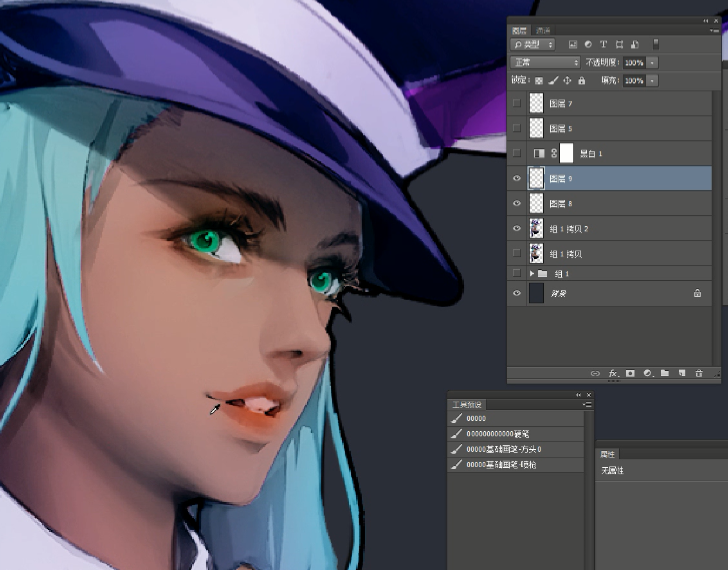The width and height of the screenshot is (728, 570).
Task: Click the lock transparent pixels icon
Action: point(538,80)
